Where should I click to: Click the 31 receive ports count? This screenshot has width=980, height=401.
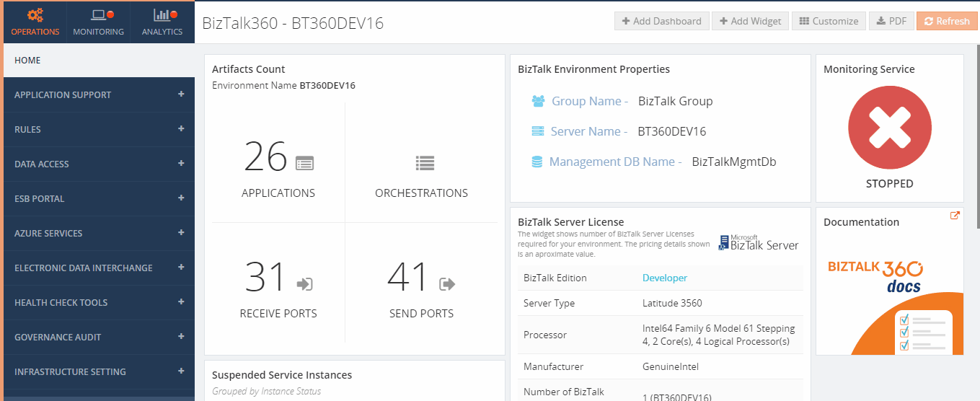click(266, 278)
